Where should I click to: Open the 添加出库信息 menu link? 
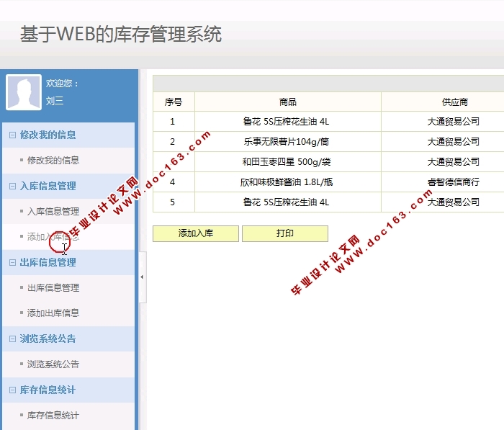pos(53,313)
